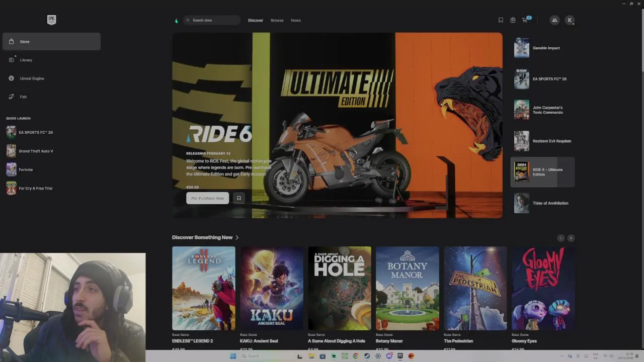The height and width of the screenshot is (362, 644).
Task: Open The Pedestrian game card
Action: [x=475, y=288]
